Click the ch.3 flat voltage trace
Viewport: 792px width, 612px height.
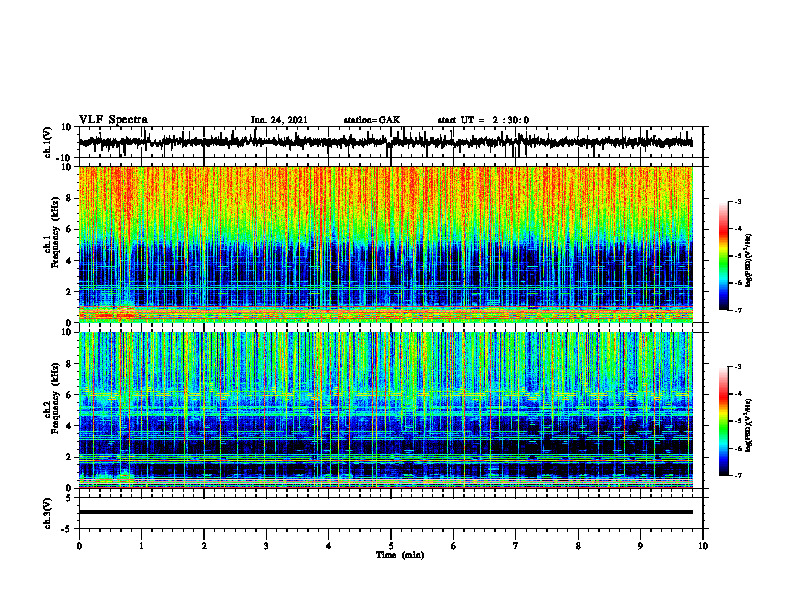(386, 512)
